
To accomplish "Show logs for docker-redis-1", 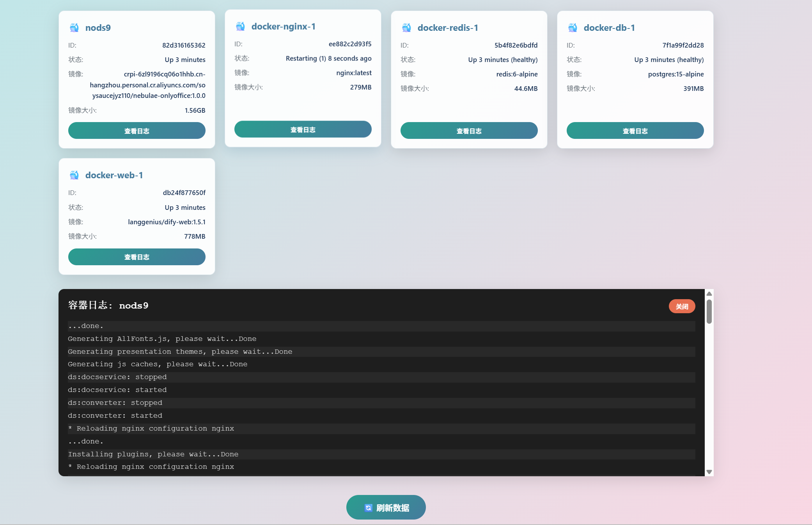I will tap(469, 131).
